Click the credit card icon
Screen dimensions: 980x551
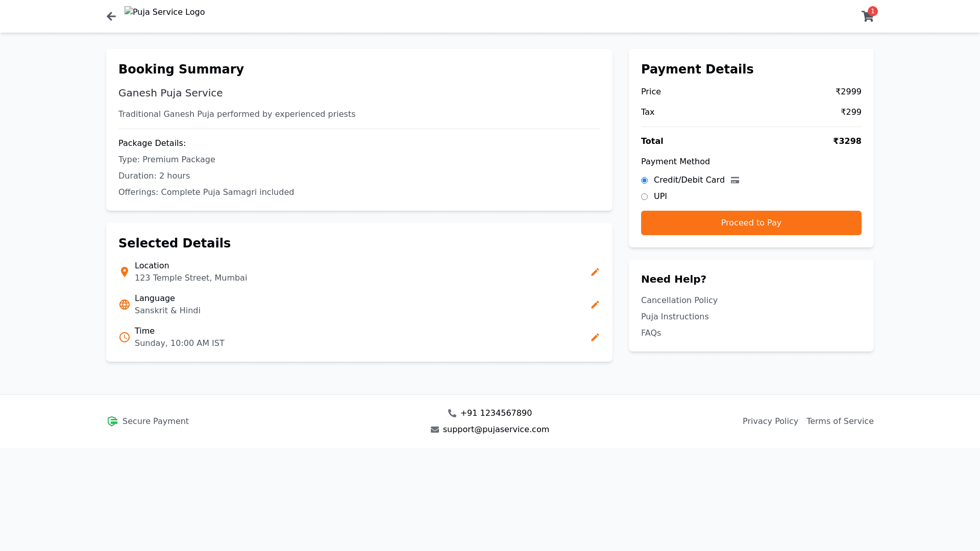[x=735, y=180]
